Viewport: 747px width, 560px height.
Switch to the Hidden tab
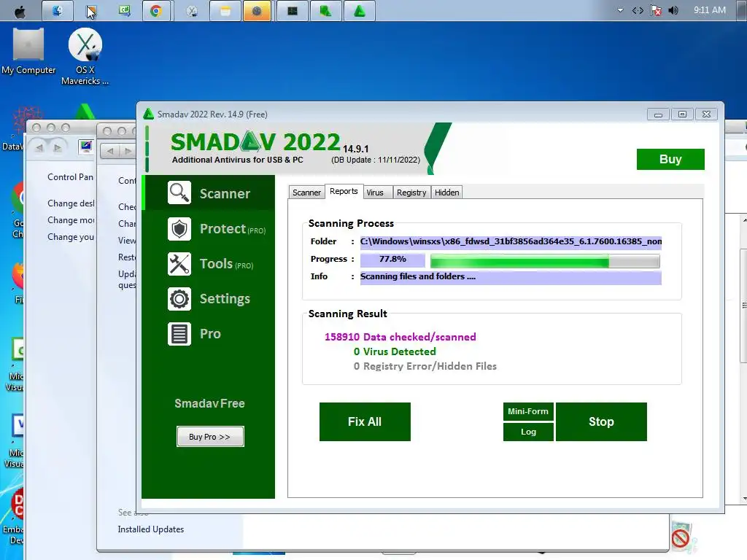pos(447,192)
